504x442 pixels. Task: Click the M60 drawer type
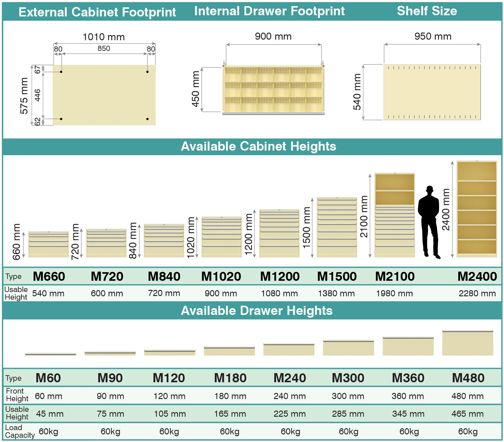pyautogui.click(x=48, y=378)
